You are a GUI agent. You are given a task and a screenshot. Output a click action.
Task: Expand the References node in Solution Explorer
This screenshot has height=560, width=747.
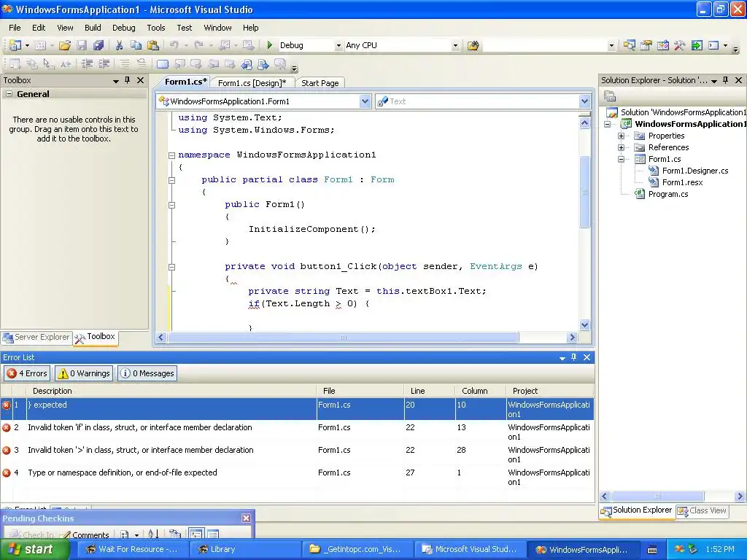(622, 147)
